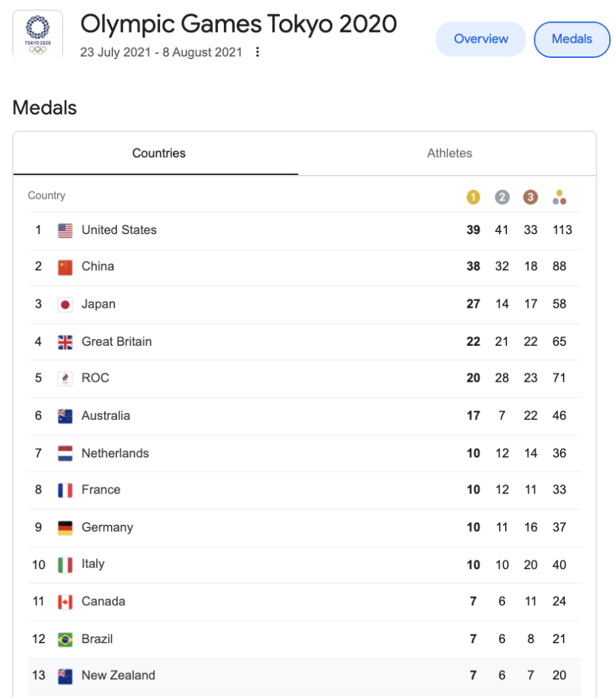This screenshot has height=697, width=616.
Task: Open the three-dot more options menu
Action: tap(257, 52)
